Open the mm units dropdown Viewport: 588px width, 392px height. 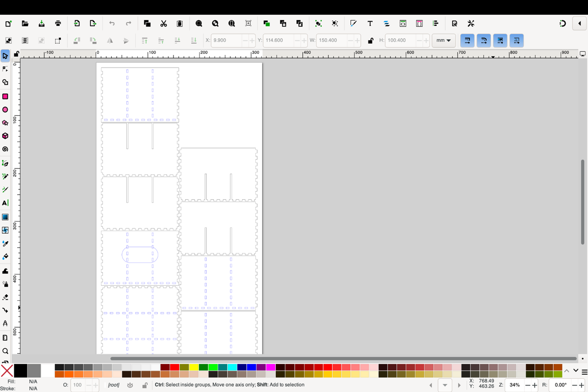pos(443,41)
